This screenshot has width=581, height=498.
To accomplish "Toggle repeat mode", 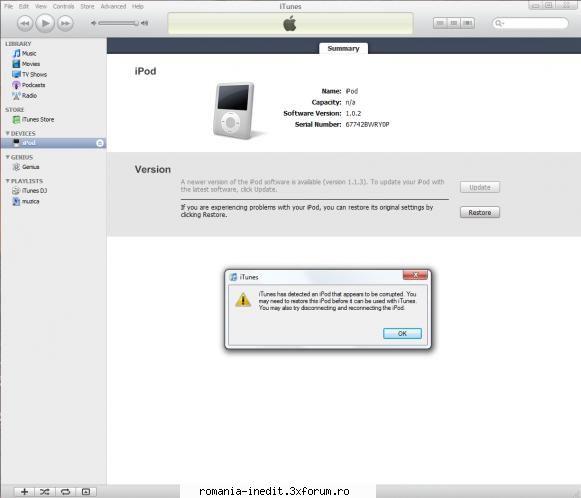I will [65, 492].
